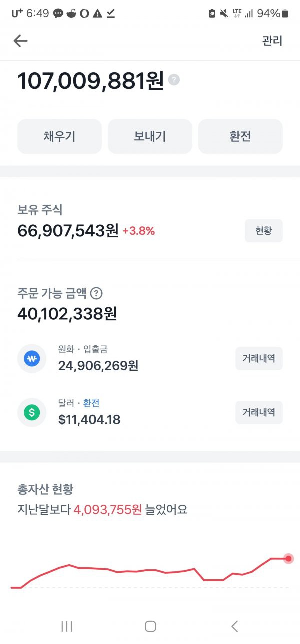Tap the blue 환전 link under dollar
Image resolution: width=300 pixels, height=644 pixels.
point(91,403)
